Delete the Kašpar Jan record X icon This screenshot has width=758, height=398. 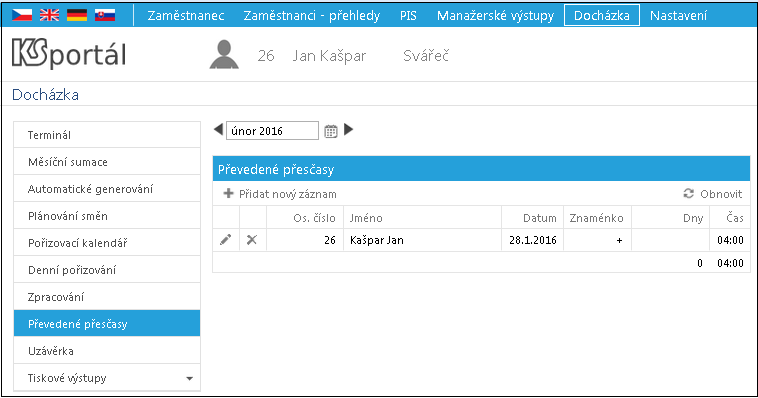point(252,239)
